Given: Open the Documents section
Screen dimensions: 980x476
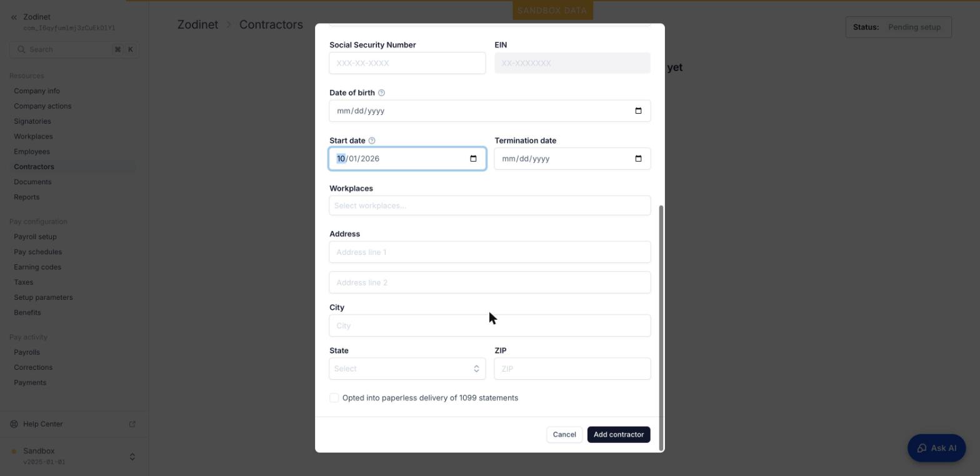Looking at the screenshot, I should tap(32, 182).
